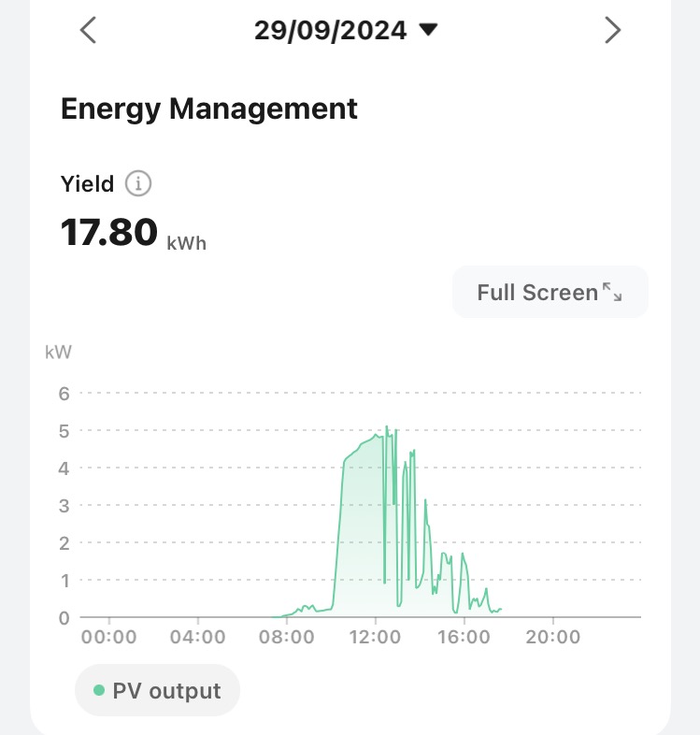Image resolution: width=700 pixels, height=735 pixels.
Task: Tap the 20:00 label on the time axis
Action: tap(552, 638)
